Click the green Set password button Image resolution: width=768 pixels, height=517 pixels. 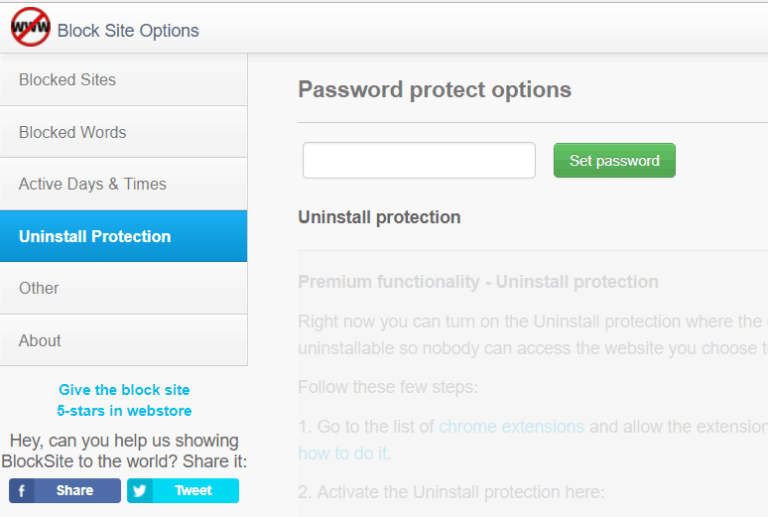pos(614,161)
